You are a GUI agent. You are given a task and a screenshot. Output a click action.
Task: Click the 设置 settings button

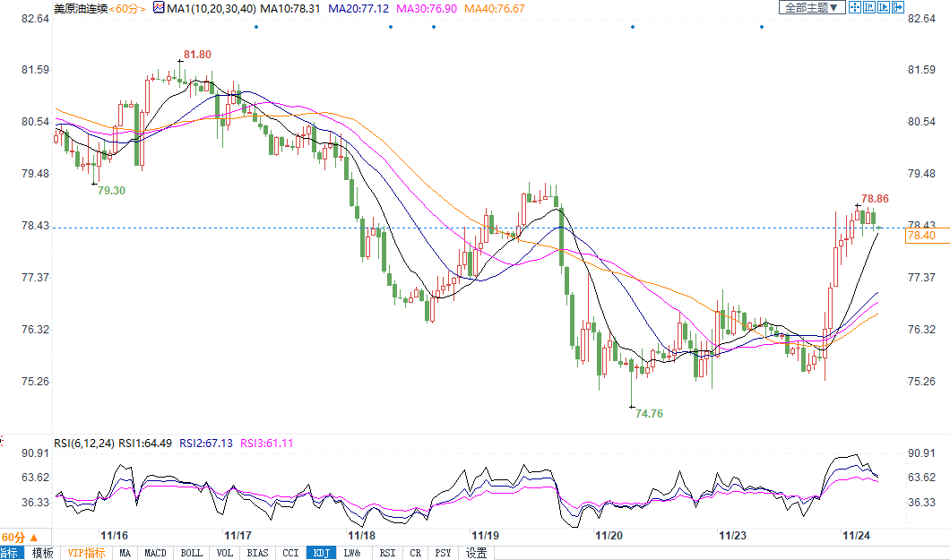coord(476,553)
